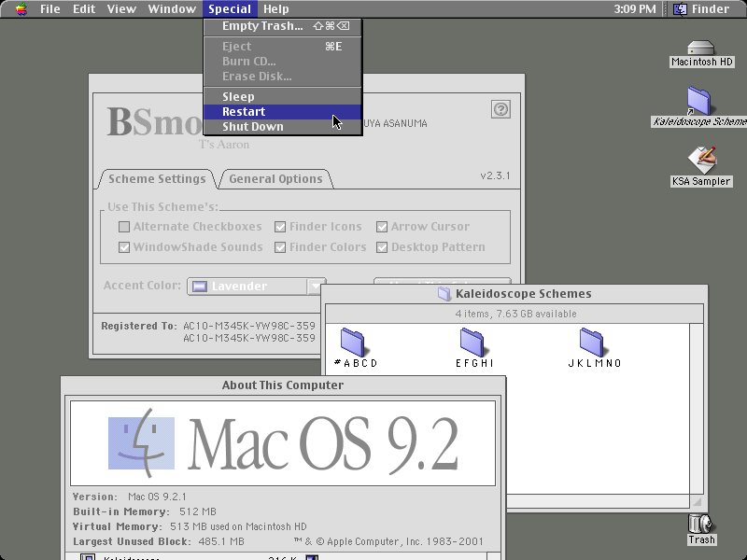Choose Restart from the Special menu
Viewport: 747px width, 560px height.
click(x=283, y=112)
